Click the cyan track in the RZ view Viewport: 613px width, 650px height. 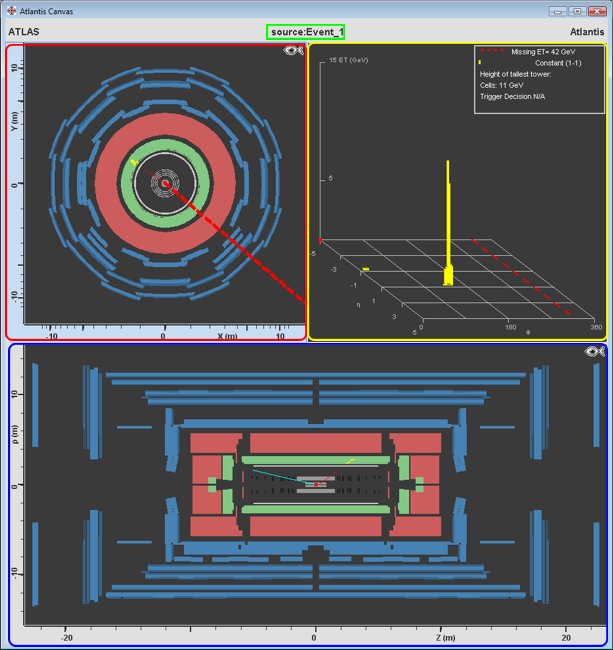pos(277,475)
